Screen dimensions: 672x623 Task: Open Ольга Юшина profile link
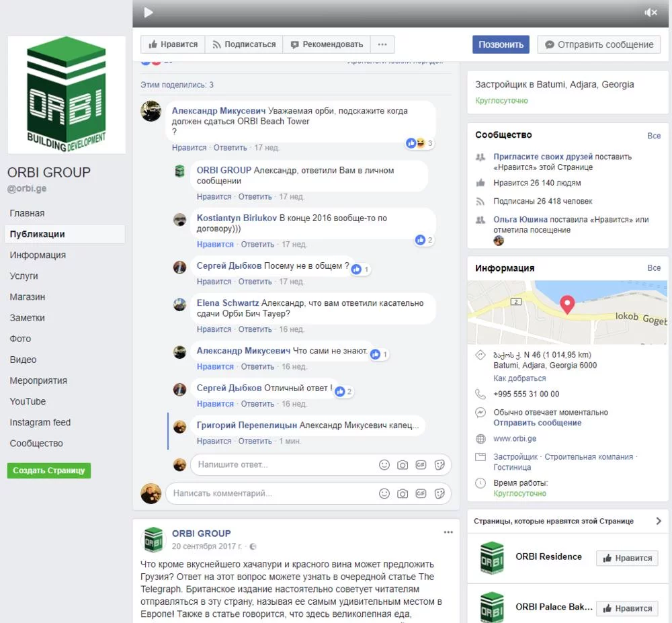pyautogui.click(x=520, y=219)
